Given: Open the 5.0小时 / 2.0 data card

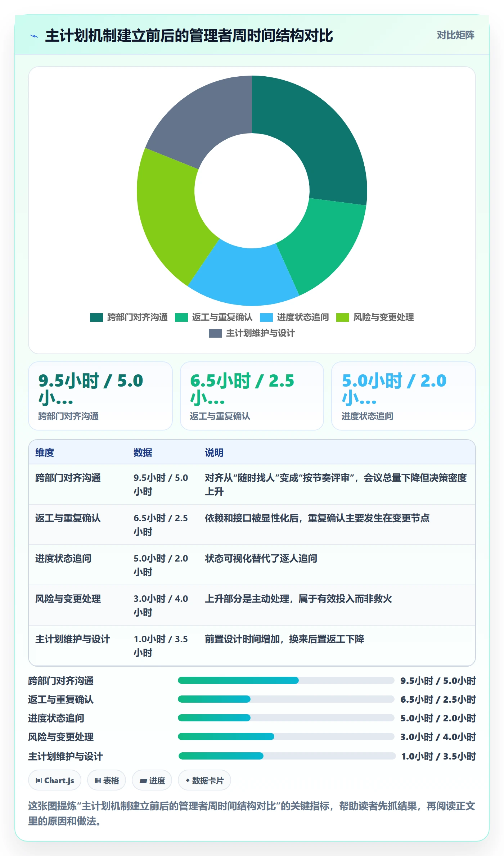Looking at the screenshot, I should coord(404,396).
